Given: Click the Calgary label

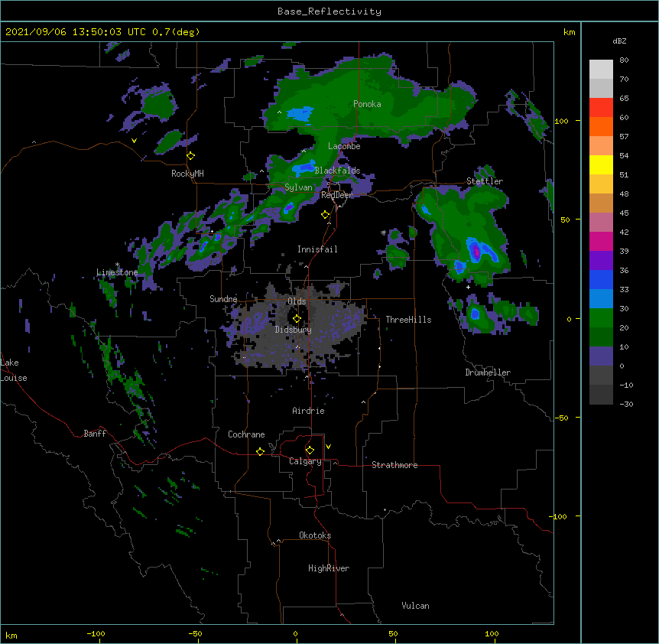Looking at the screenshot, I should [x=306, y=461].
